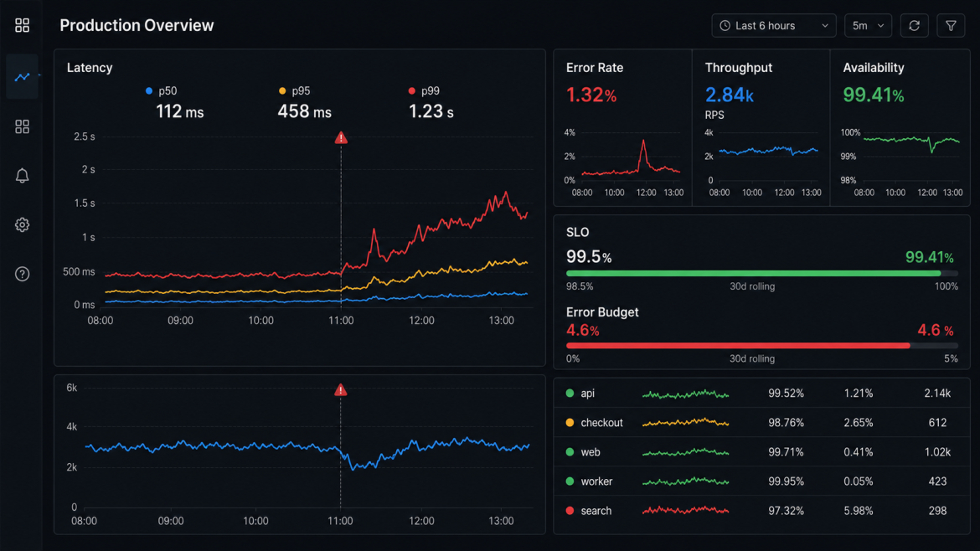
Task: Click alert triangle marker on throughput chart
Action: point(340,390)
